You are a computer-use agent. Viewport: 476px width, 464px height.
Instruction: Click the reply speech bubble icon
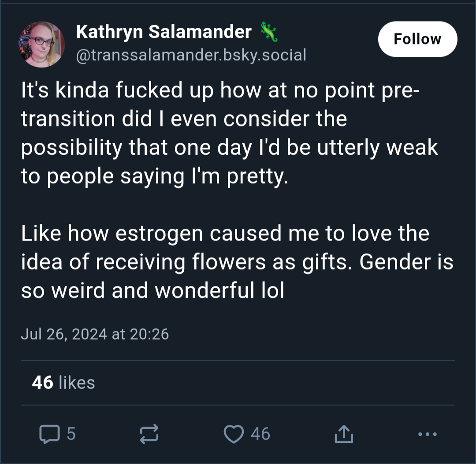(x=49, y=434)
